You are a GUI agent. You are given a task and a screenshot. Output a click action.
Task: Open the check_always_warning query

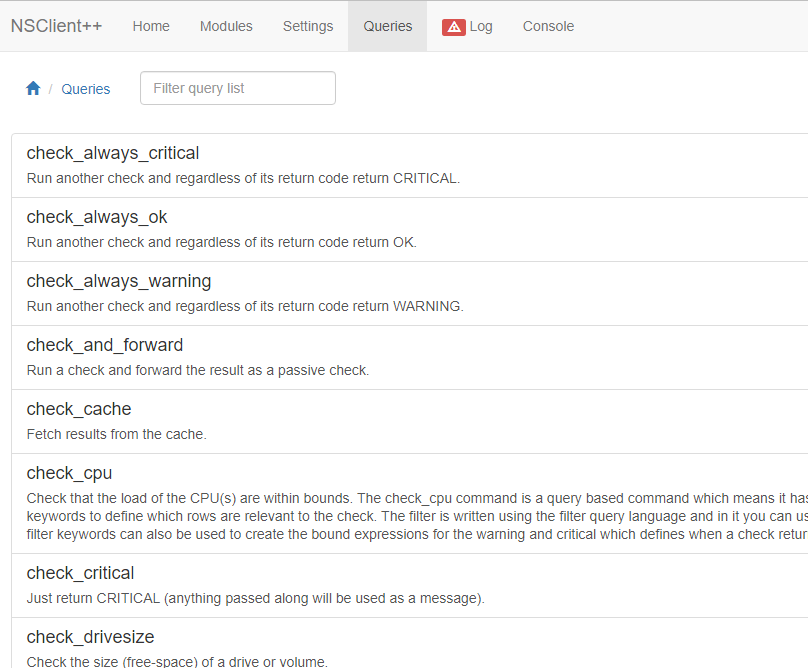119,281
